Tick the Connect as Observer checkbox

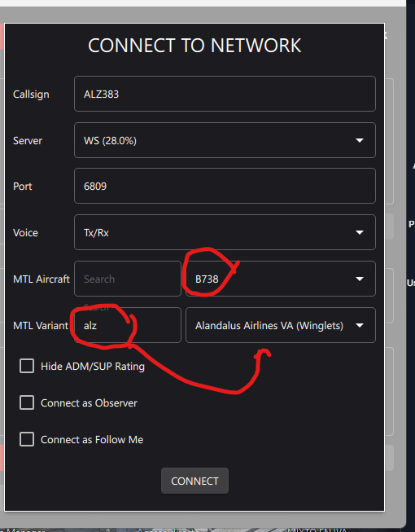point(27,402)
